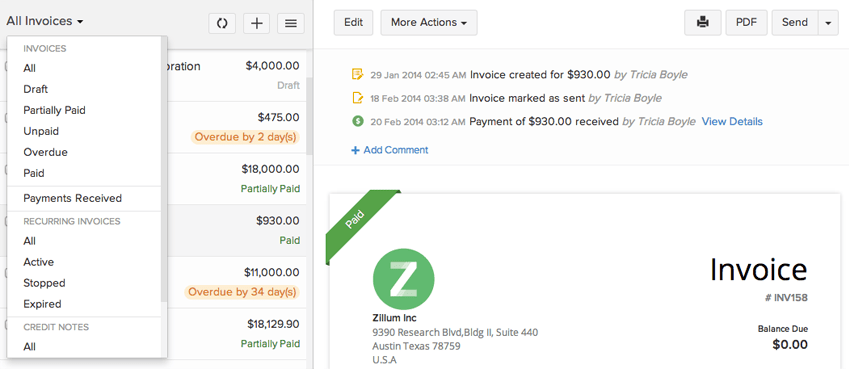Screen dimensions: 849x369
Task: Open the $4,000.00 Draft invoice
Action: pos(236,76)
